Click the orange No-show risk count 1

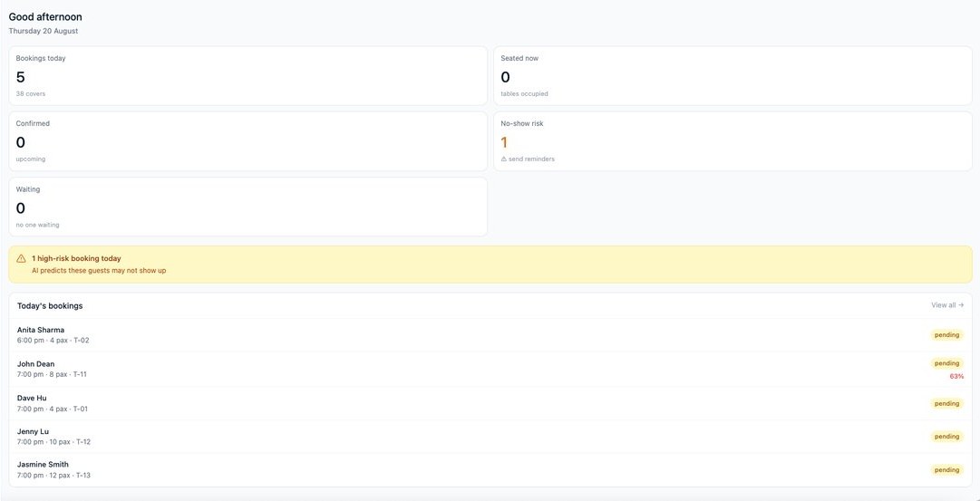coord(504,142)
